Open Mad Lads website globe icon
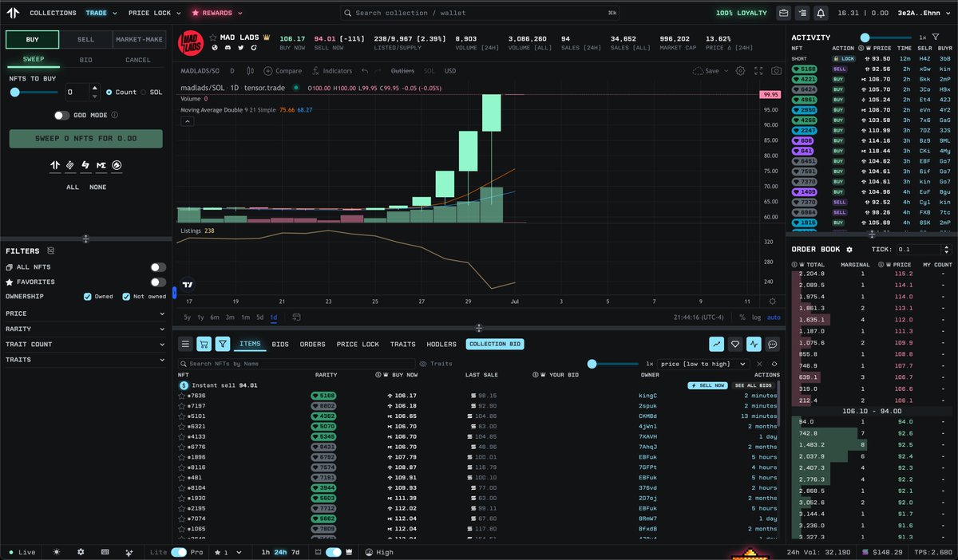The image size is (958, 560). (x=214, y=48)
